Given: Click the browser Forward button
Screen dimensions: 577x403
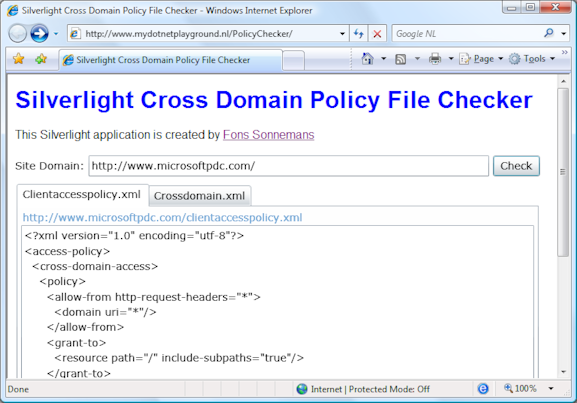Looking at the screenshot, I should [39, 34].
